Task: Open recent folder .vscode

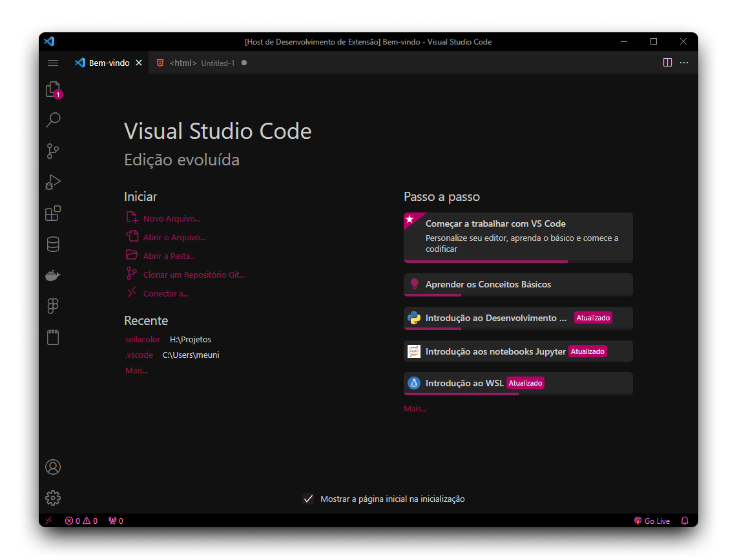Action: [139, 355]
